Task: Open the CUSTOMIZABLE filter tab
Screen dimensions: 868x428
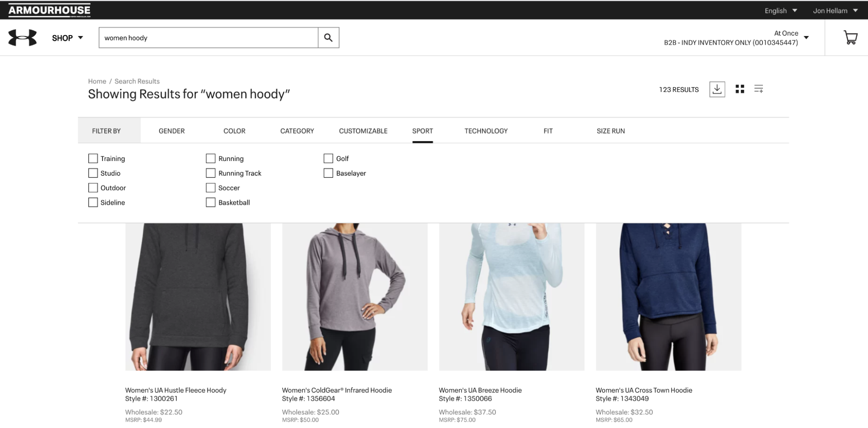Action: pos(363,131)
